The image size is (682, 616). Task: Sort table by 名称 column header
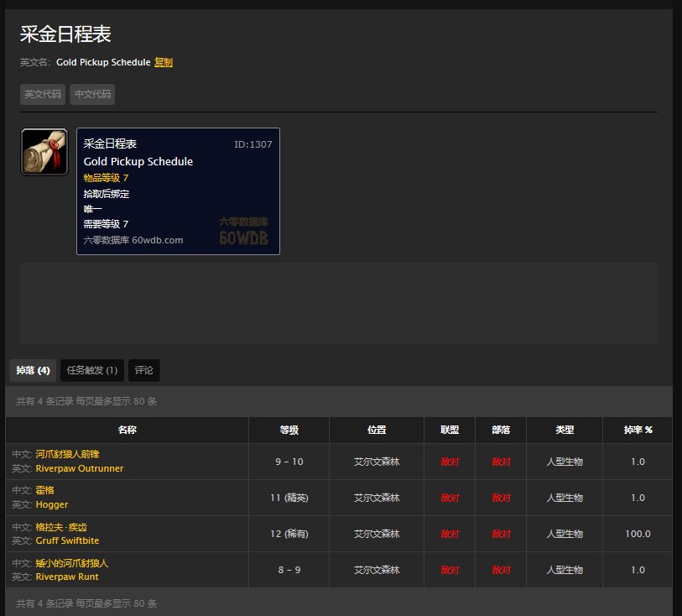coord(128,430)
